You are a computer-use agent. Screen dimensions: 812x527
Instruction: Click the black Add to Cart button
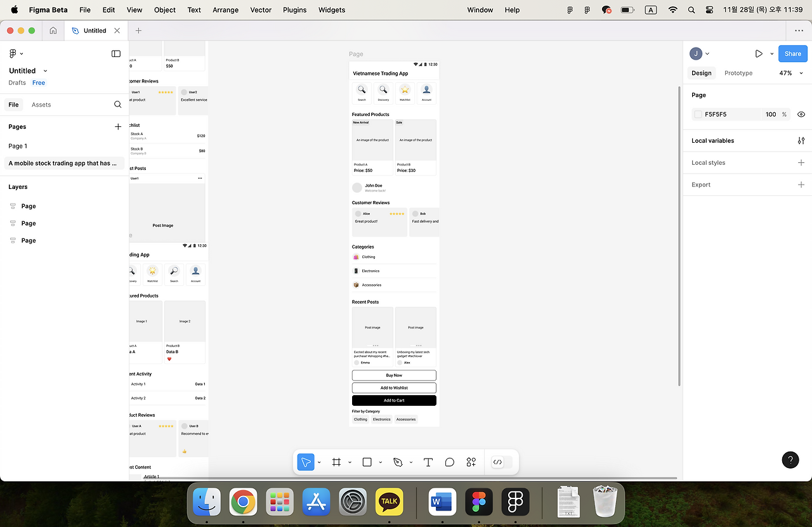394,401
